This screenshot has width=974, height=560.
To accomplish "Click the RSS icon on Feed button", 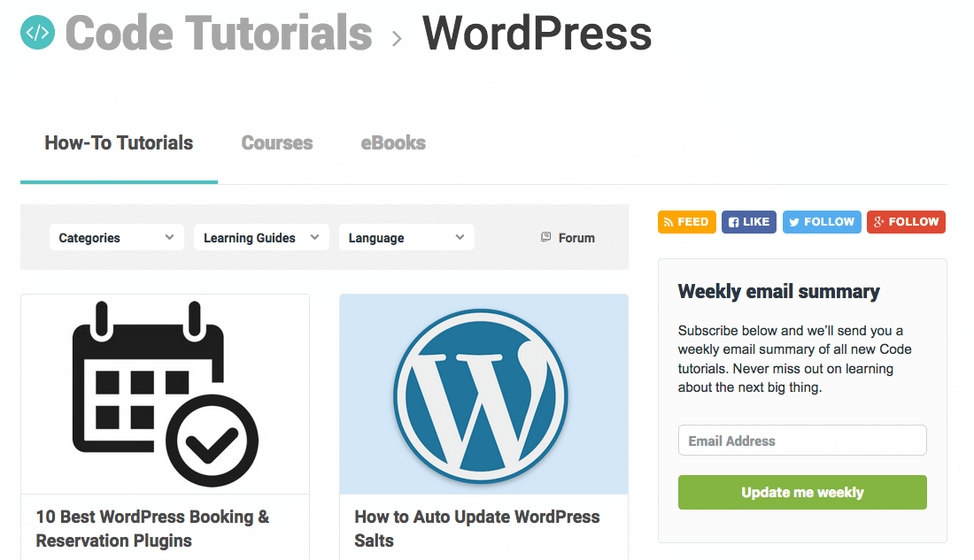I will coord(669,222).
